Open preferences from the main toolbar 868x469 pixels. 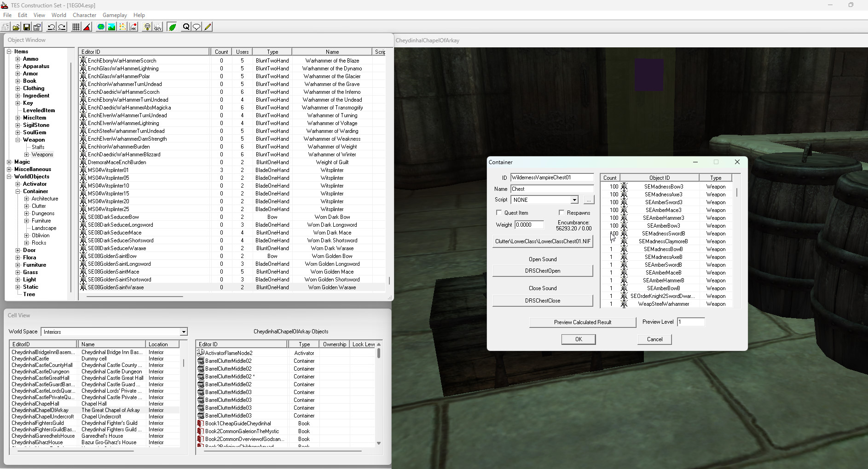tap(37, 27)
